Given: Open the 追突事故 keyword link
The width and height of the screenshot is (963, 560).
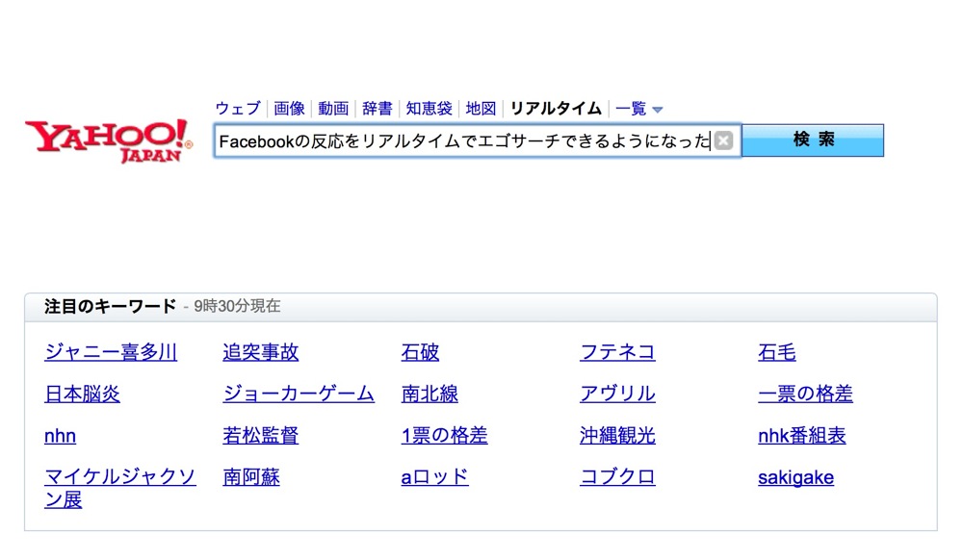Looking at the screenshot, I should 260,352.
